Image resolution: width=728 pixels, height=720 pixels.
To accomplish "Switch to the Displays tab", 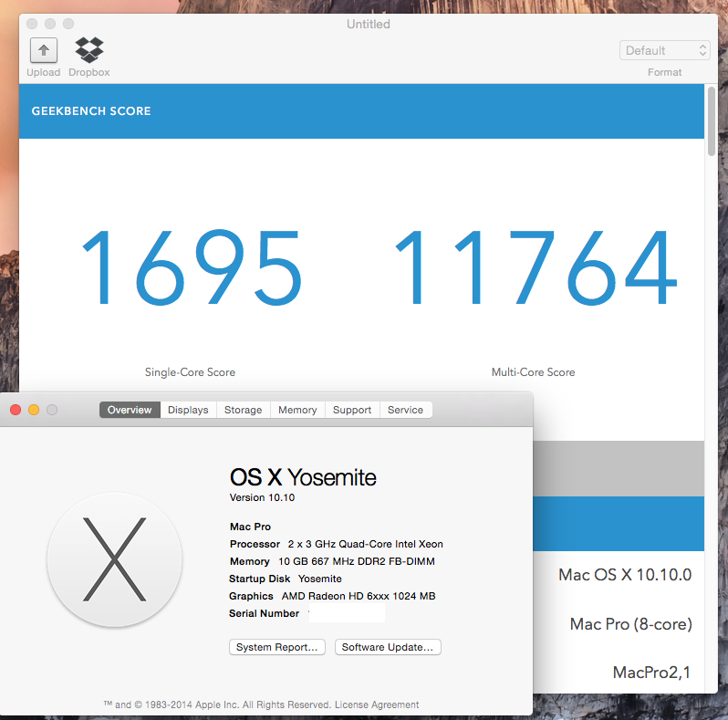I will pos(188,410).
